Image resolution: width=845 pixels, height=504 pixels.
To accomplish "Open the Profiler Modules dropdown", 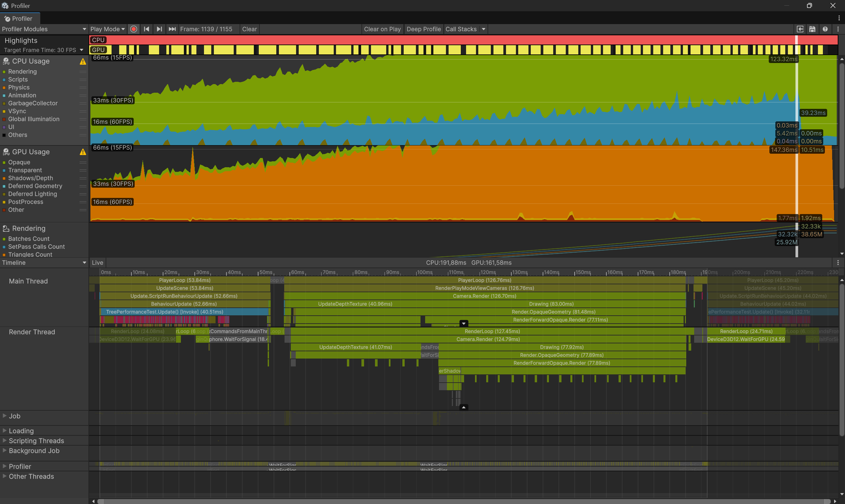I will coord(44,29).
